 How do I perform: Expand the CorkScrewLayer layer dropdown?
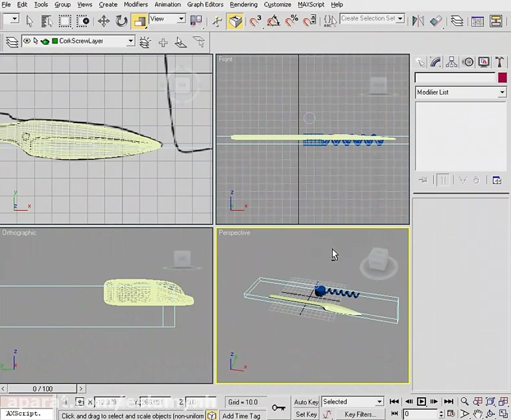(131, 41)
